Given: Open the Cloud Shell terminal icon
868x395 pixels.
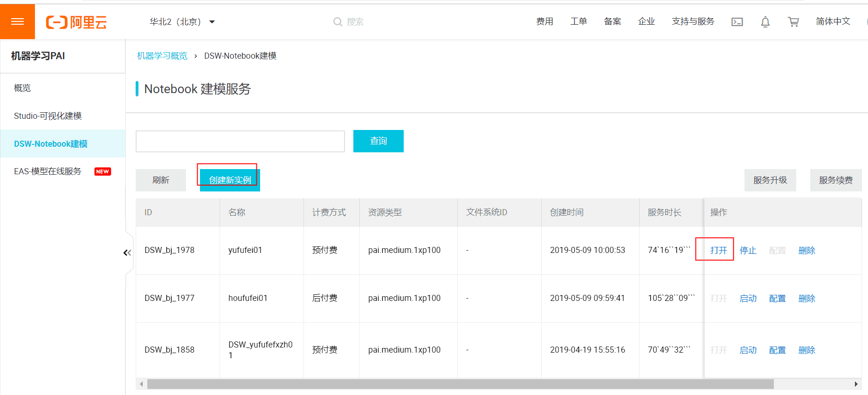Looking at the screenshot, I should click(737, 22).
